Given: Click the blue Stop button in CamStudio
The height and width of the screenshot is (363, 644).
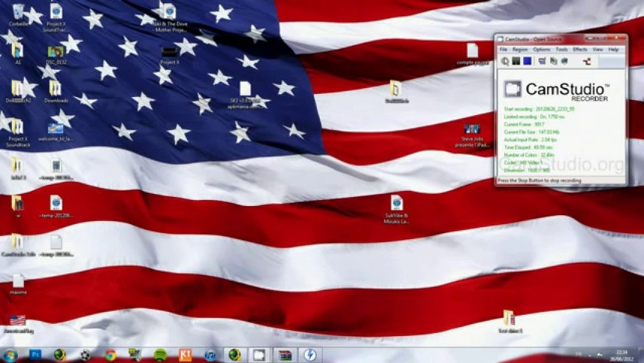Looking at the screenshot, I should (x=527, y=61).
